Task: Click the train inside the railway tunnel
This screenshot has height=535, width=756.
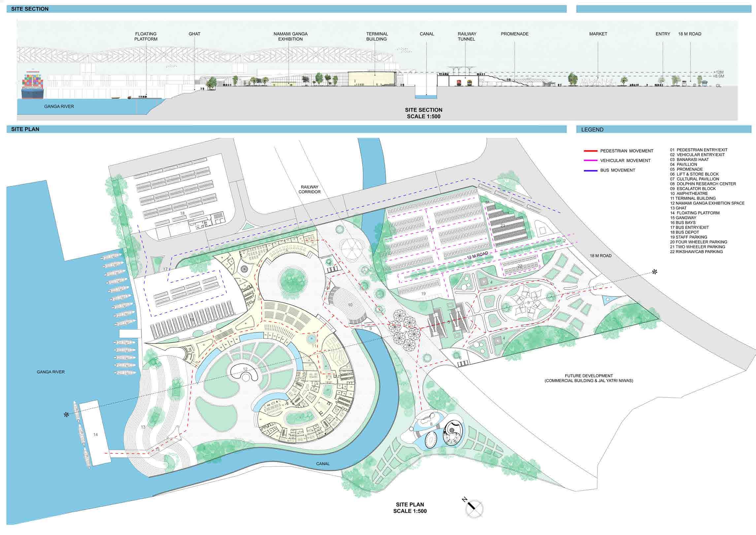Action: (x=459, y=83)
